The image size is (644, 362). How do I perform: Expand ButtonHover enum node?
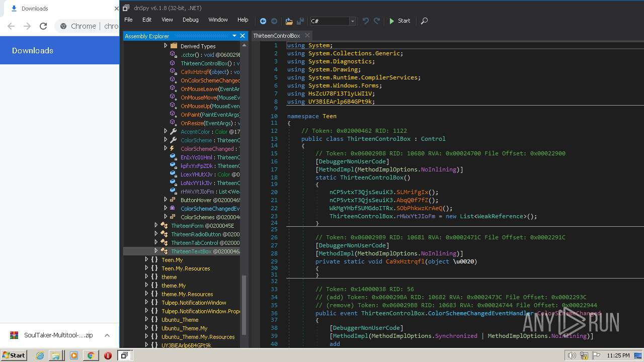pos(166,200)
